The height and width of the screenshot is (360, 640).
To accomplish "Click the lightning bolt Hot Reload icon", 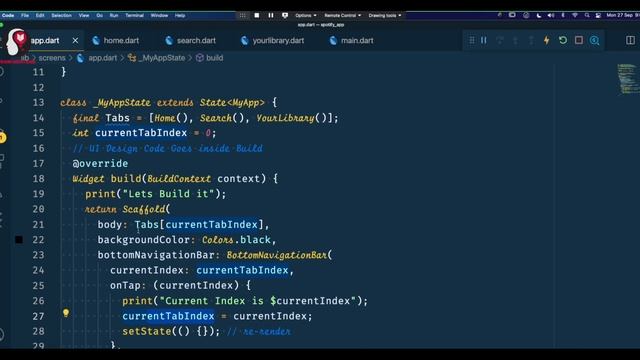I will (547, 40).
